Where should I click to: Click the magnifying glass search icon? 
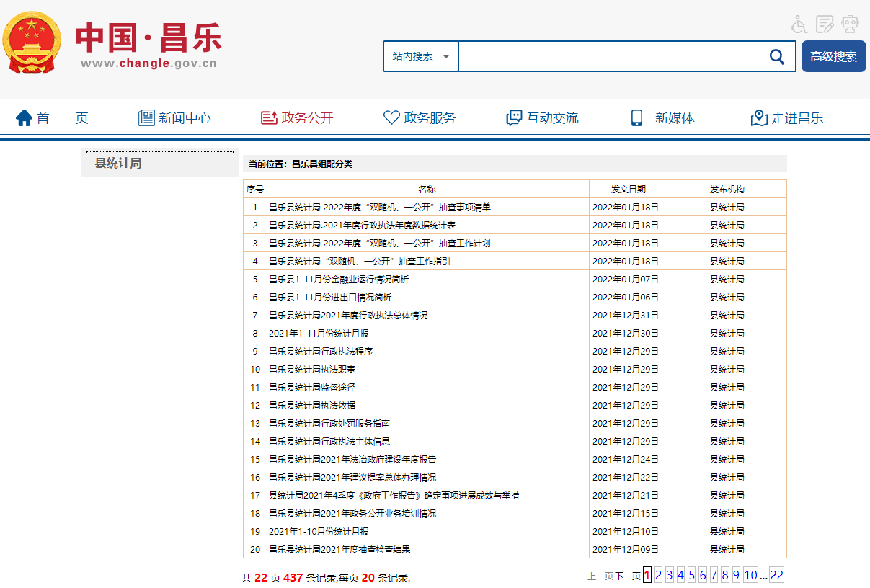coord(776,57)
